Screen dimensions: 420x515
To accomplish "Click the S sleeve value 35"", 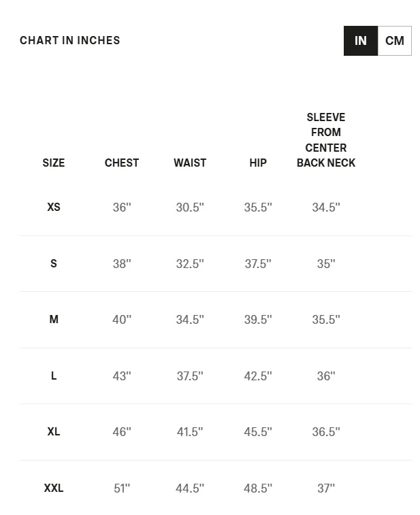I will pyautogui.click(x=326, y=263).
